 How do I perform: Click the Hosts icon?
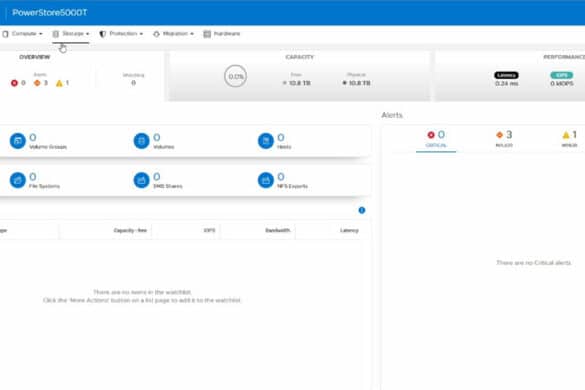pos(266,141)
